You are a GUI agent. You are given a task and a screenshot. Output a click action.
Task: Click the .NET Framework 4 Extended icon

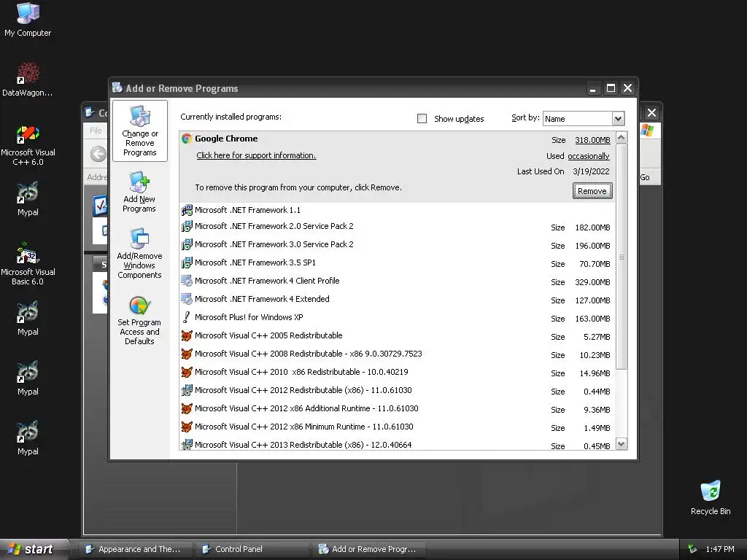pyautogui.click(x=187, y=299)
